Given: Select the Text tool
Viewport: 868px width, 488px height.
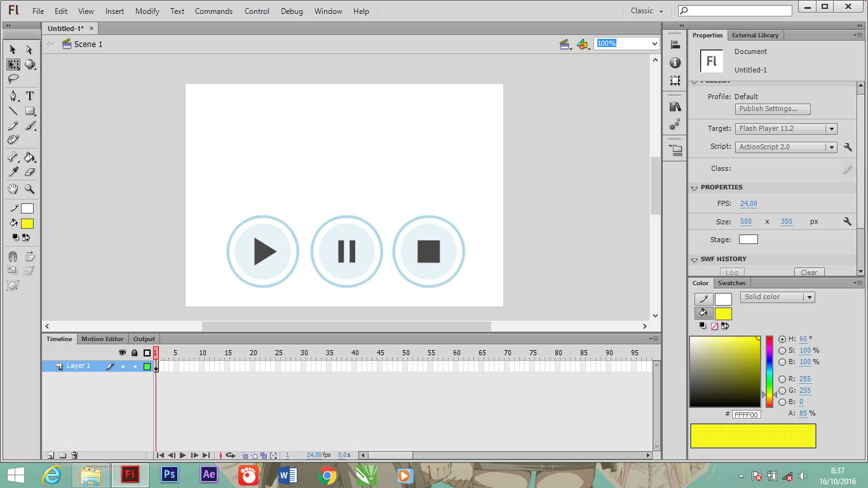Looking at the screenshot, I should (x=29, y=95).
